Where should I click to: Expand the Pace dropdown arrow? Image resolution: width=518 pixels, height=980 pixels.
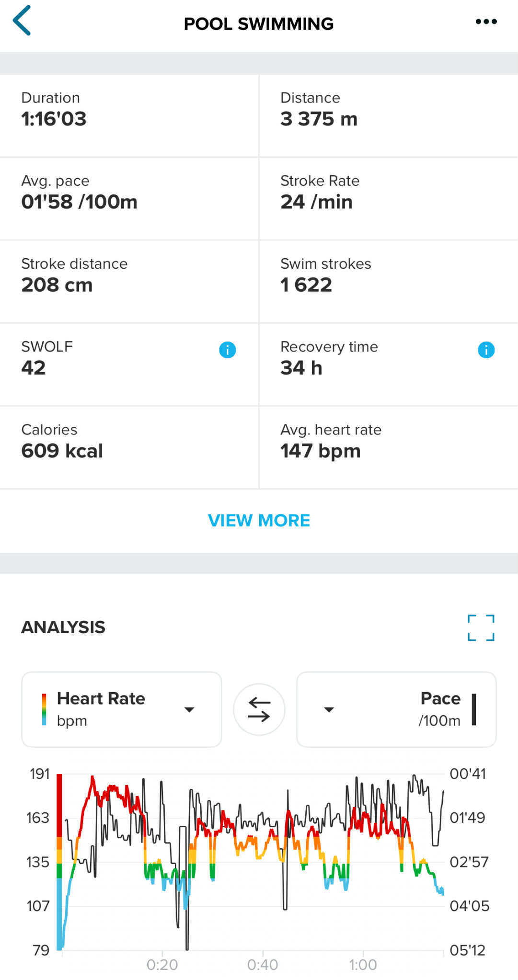[329, 709]
